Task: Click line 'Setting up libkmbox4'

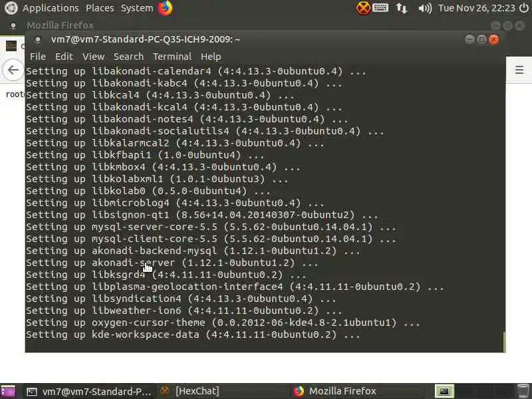Action: (x=163, y=168)
